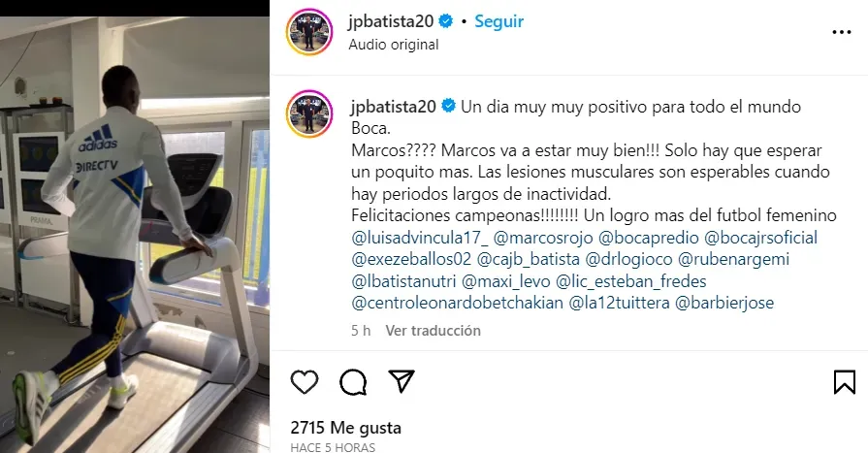Open the @bocajrsoficial mention
The image size is (868, 453).
point(760,238)
